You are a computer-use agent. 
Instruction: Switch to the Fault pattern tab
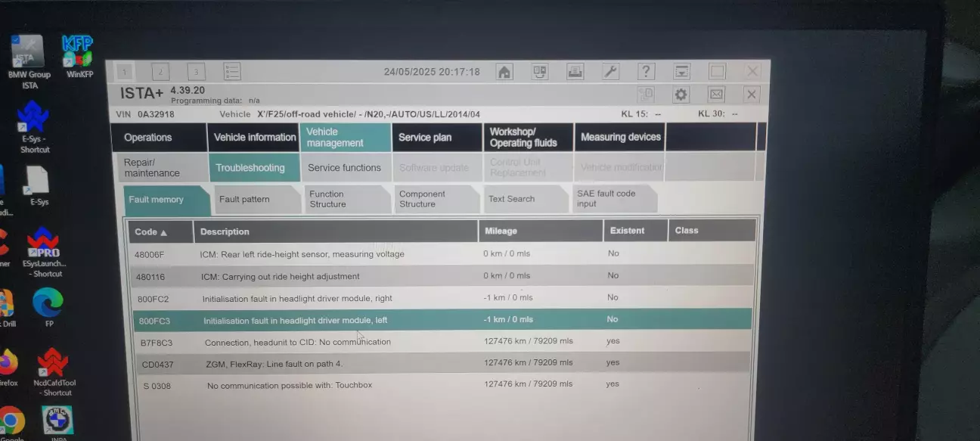(257, 200)
